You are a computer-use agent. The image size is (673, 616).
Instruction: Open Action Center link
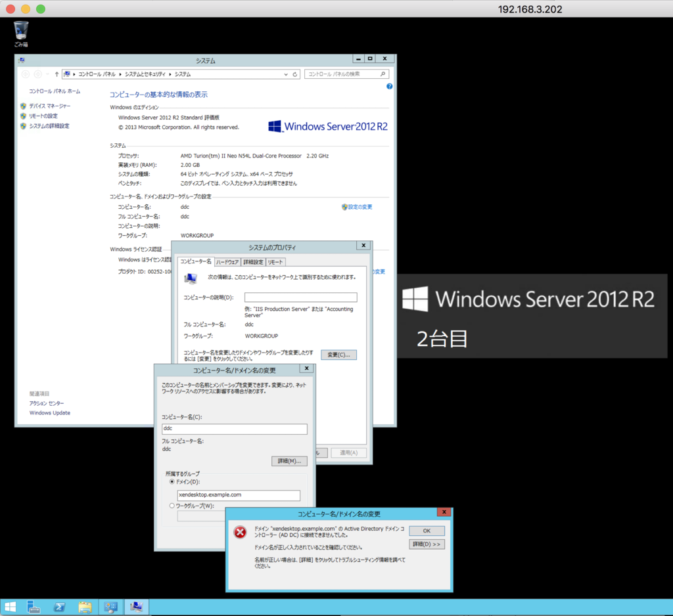(x=47, y=403)
